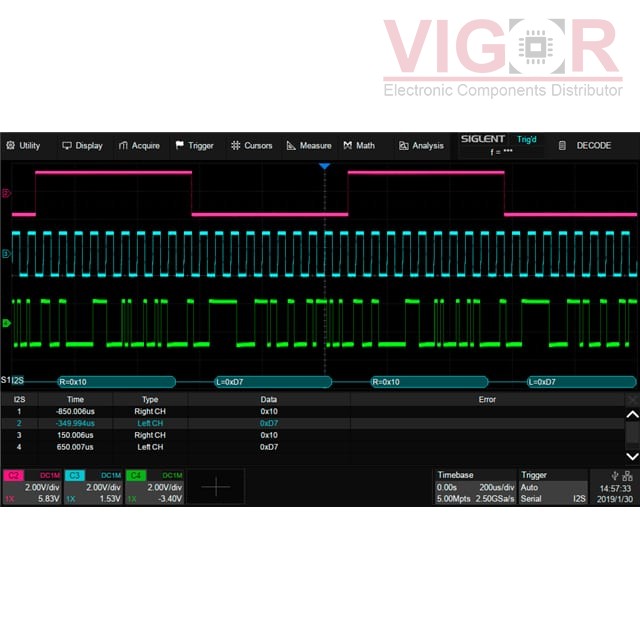Screen dimensions: 640x640
Task: Open the Math menu
Action: pos(359,146)
